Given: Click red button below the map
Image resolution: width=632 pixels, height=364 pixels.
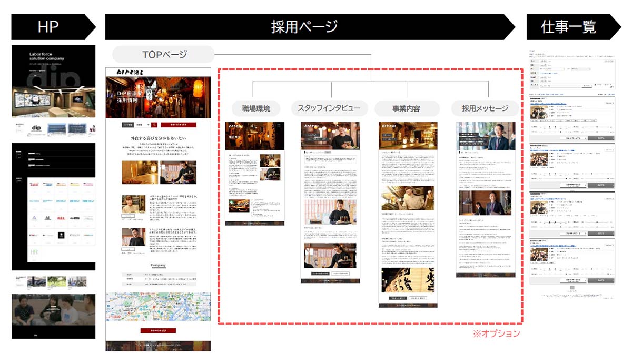Looking at the screenshot, I should point(159,330).
